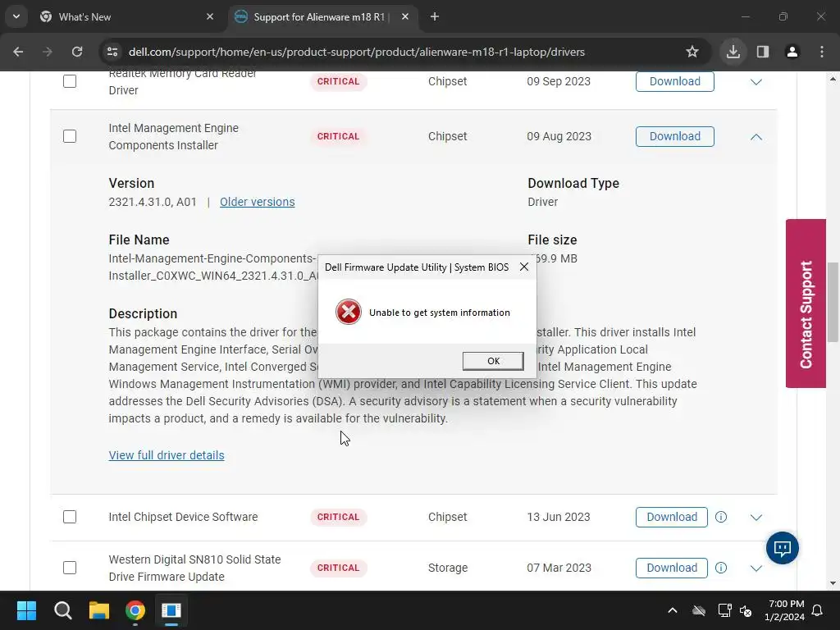Click OK in the firmware error dialog
840x630 pixels.
click(493, 361)
